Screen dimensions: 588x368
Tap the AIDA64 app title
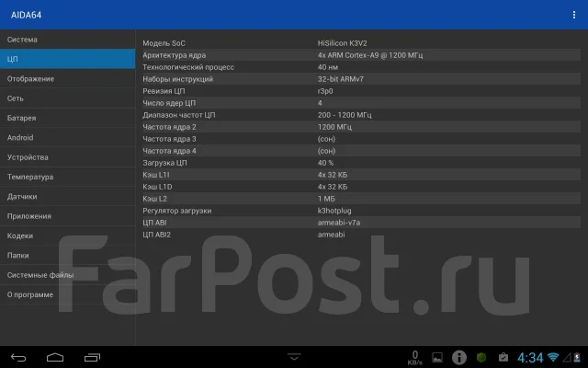click(x=27, y=15)
